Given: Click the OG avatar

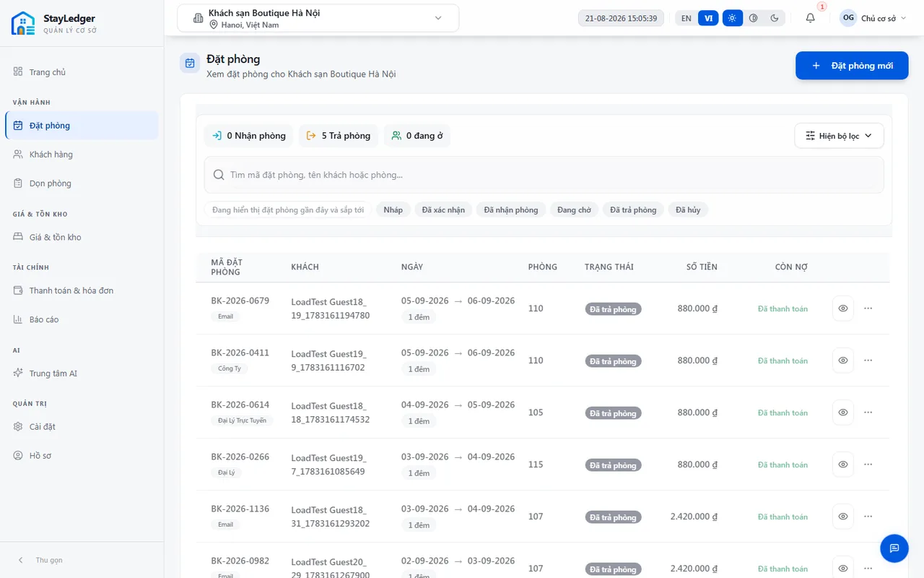Looking at the screenshot, I should point(848,18).
